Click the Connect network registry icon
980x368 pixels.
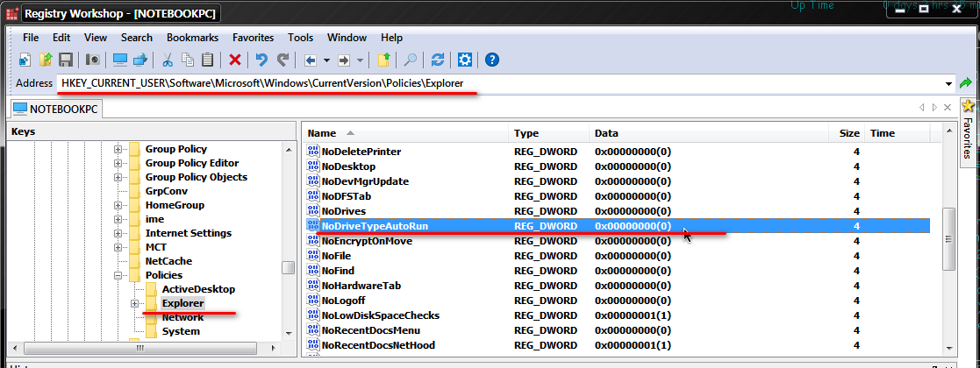pyautogui.click(x=140, y=60)
